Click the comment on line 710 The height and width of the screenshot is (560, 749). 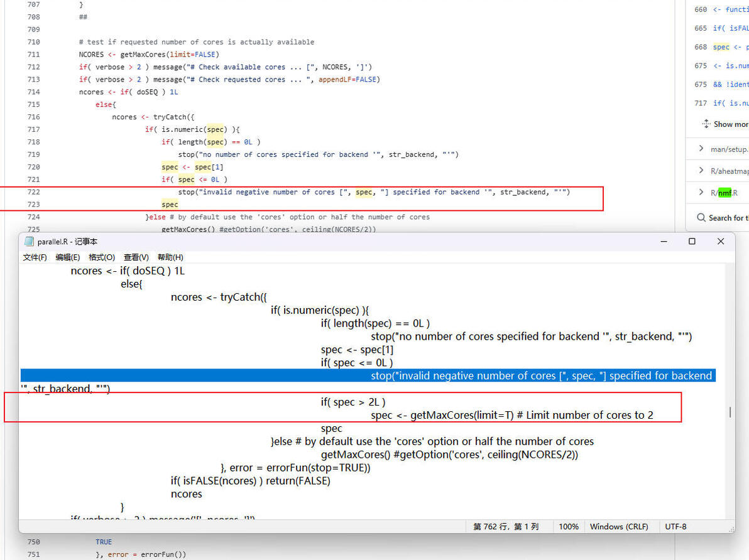click(x=196, y=42)
